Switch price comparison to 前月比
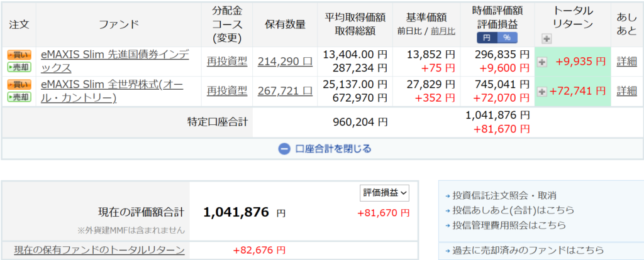The height and width of the screenshot is (260, 644). point(443,31)
